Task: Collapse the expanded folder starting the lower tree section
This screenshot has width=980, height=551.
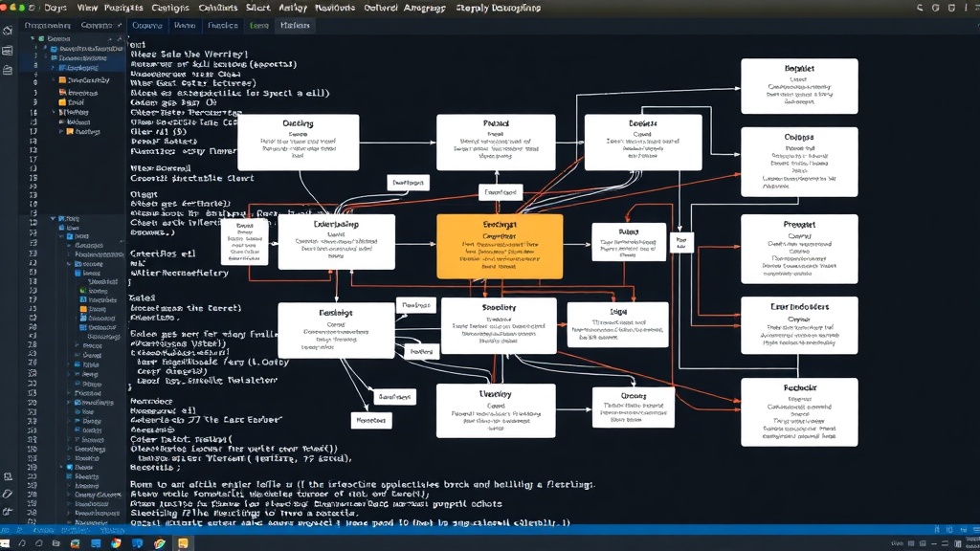Action: pyautogui.click(x=54, y=219)
